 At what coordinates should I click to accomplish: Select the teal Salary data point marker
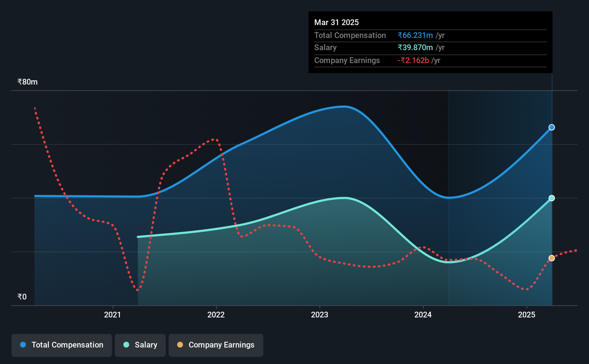point(552,198)
